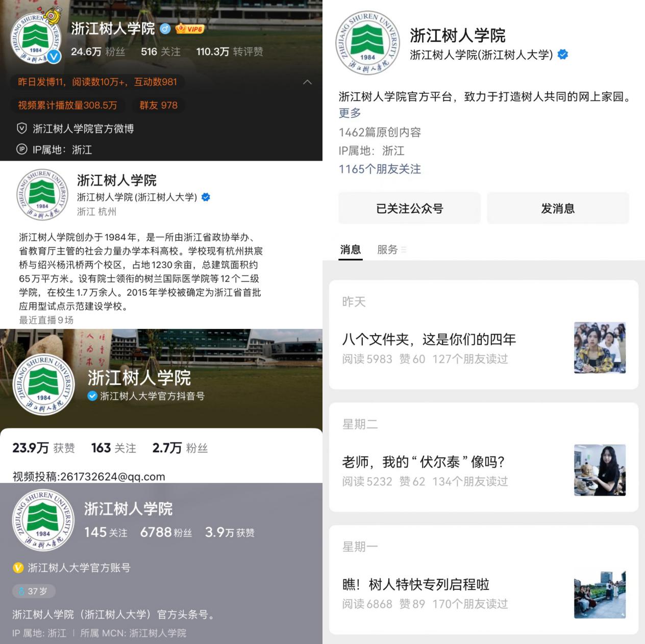Tap the 视频累计播放量308.5万 pill

(67, 105)
